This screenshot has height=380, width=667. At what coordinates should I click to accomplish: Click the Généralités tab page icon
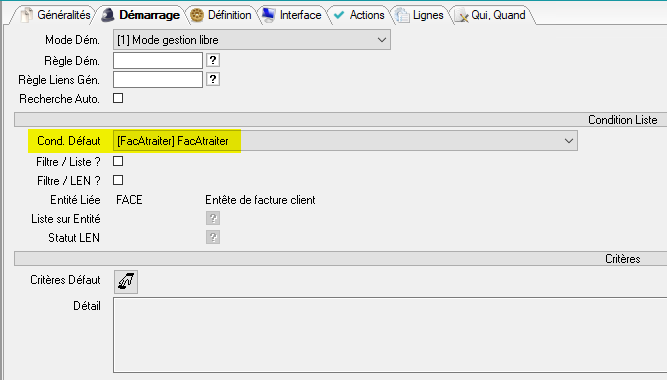click(x=27, y=15)
